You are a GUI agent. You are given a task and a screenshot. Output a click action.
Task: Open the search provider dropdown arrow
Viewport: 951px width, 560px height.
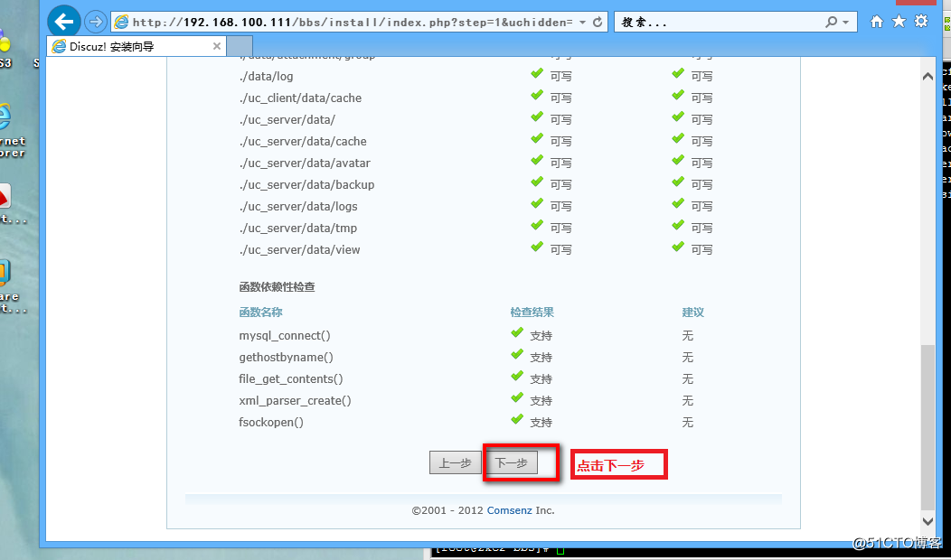pos(845,23)
